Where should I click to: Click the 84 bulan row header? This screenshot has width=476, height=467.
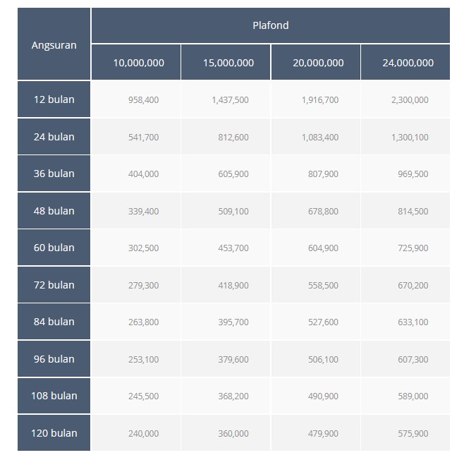click(54, 322)
